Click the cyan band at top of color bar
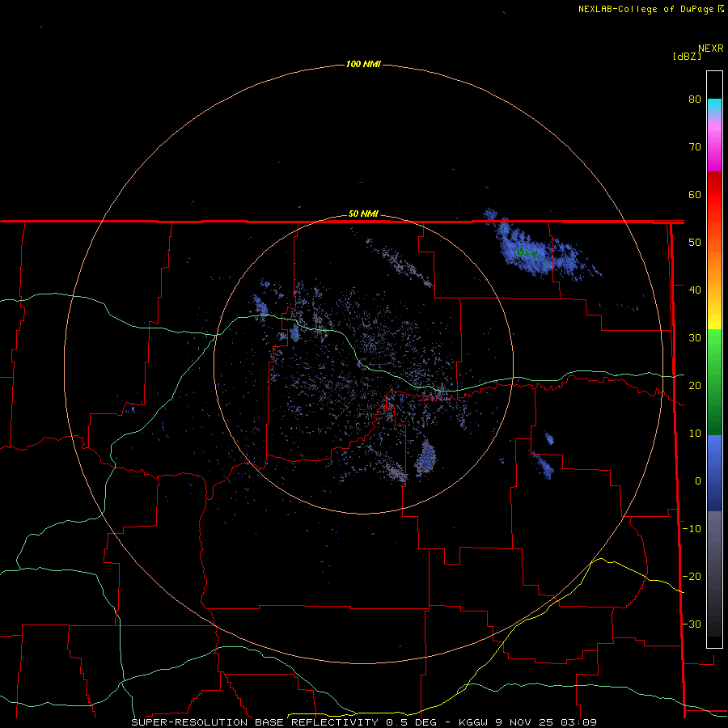Image resolution: width=728 pixels, height=728 pixels. [714, 106]
